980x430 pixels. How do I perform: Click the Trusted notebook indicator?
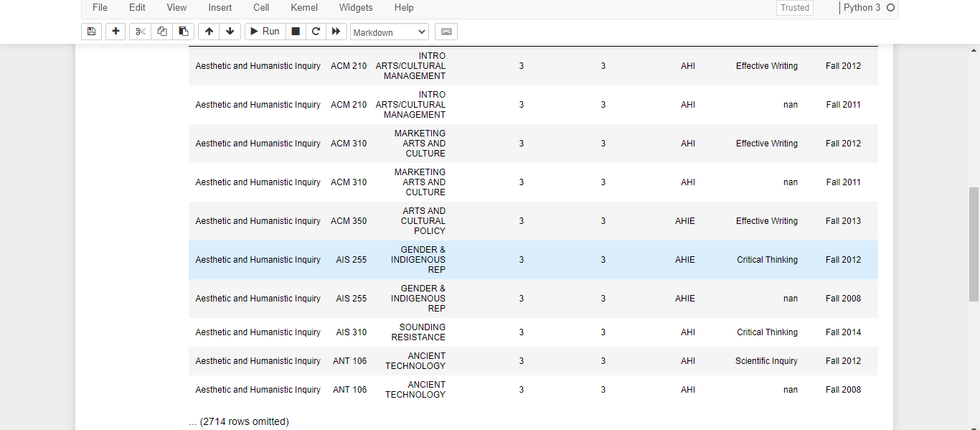click(794, 8)
